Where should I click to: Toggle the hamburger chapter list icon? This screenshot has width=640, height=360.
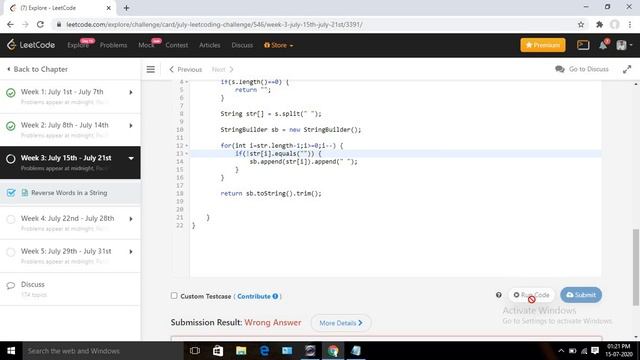(151, 69)
